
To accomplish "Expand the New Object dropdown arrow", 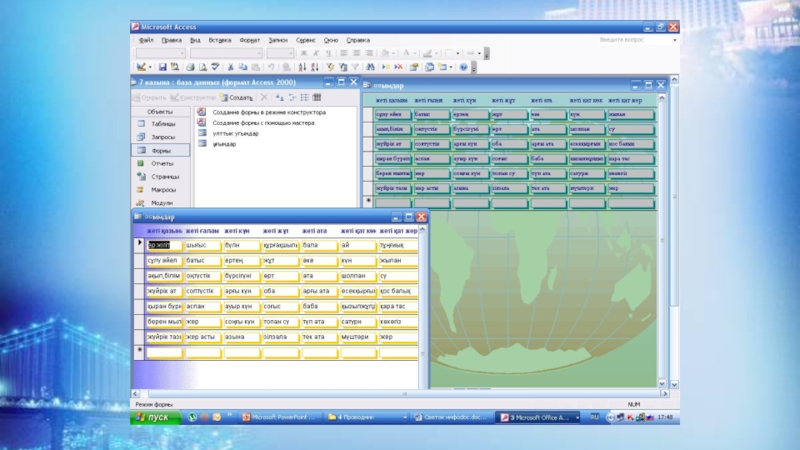I will click(x=451, y=67).
